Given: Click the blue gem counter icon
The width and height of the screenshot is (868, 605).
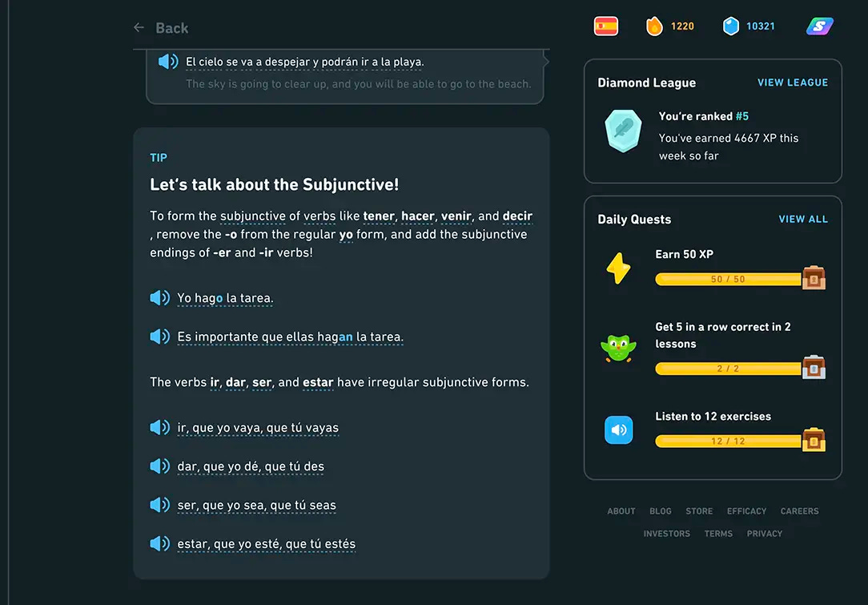Looking at the screenshot, I should tap(730, 25).
